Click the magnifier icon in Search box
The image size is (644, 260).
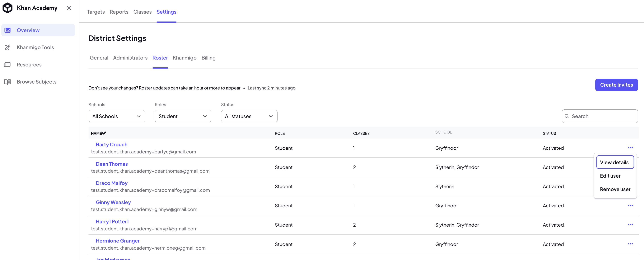click(567, 116)
